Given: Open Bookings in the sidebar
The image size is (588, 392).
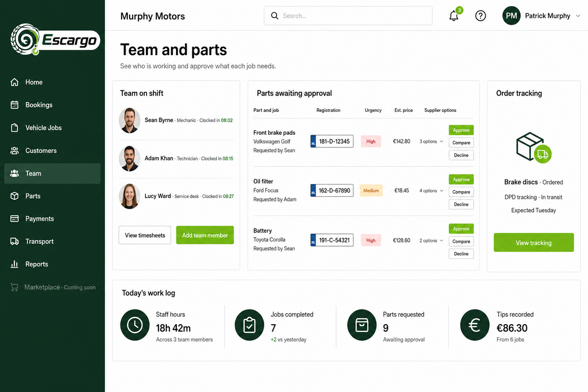Looking at the screenshot, I should 52,105.
